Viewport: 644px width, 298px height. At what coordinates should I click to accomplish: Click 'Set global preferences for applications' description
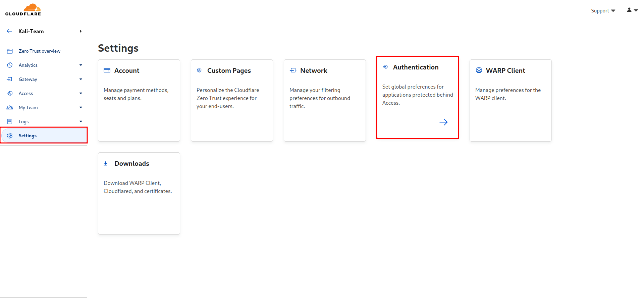pos(418,95)
